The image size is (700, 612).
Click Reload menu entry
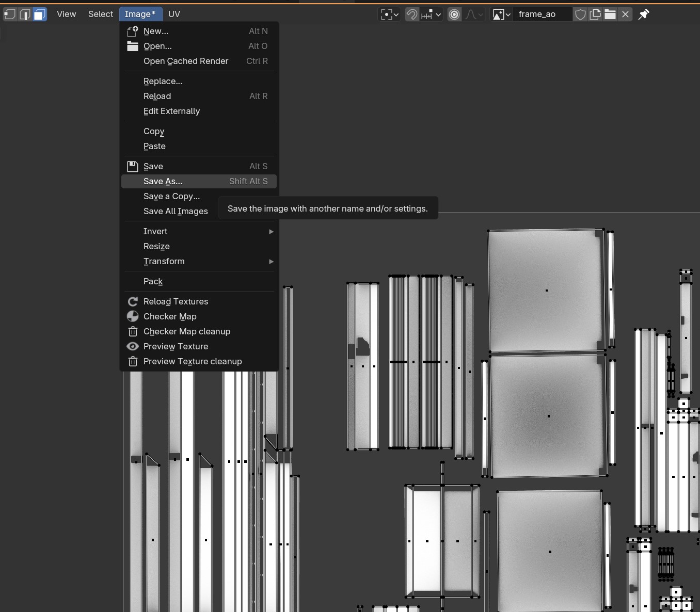click(x=199, y=96)
